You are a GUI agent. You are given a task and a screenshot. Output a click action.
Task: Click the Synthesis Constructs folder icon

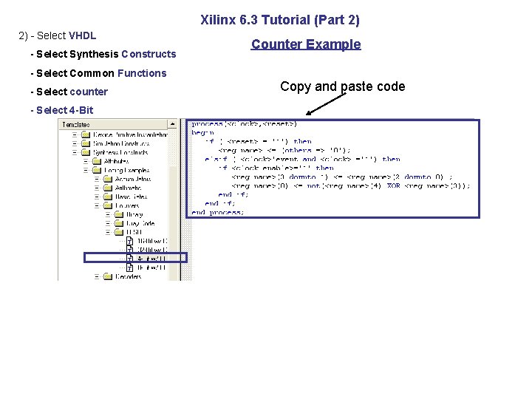coord(86,152)
